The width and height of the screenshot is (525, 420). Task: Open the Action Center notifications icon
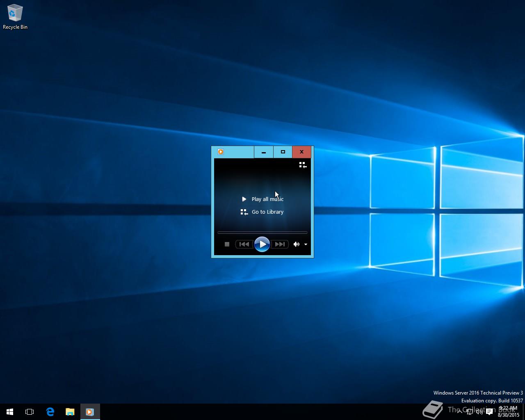pos(489,412)
